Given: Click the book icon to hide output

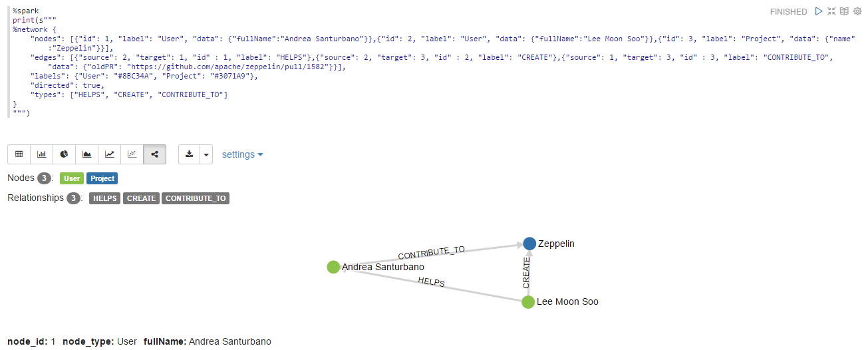Looking at the screenshot, I should tap(844, 11).
